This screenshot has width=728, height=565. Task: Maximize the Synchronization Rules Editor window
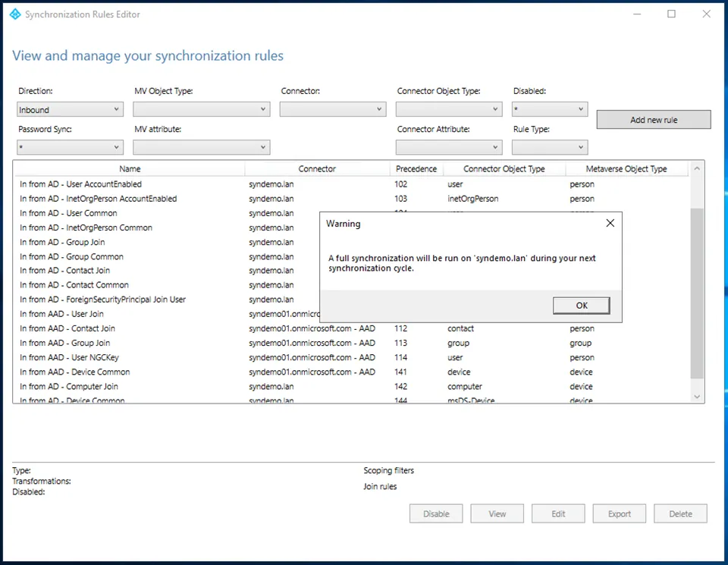(x=671, y=14)
